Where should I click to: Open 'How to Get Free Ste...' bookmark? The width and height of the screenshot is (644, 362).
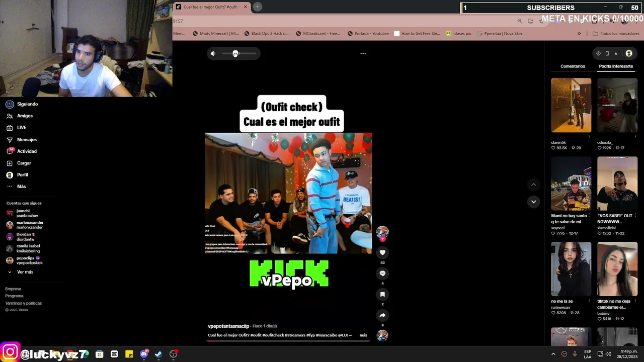417,34
